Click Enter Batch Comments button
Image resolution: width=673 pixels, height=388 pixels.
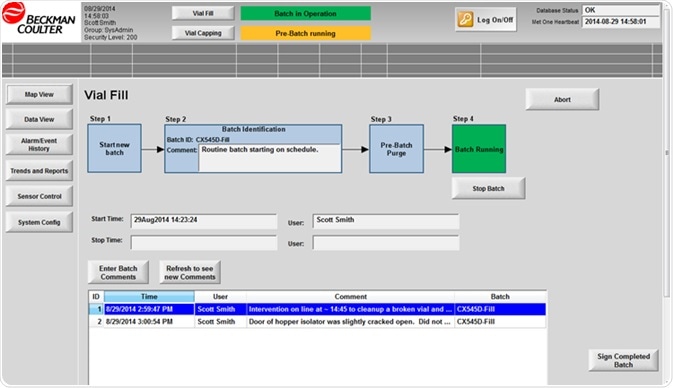coord(118,272)
